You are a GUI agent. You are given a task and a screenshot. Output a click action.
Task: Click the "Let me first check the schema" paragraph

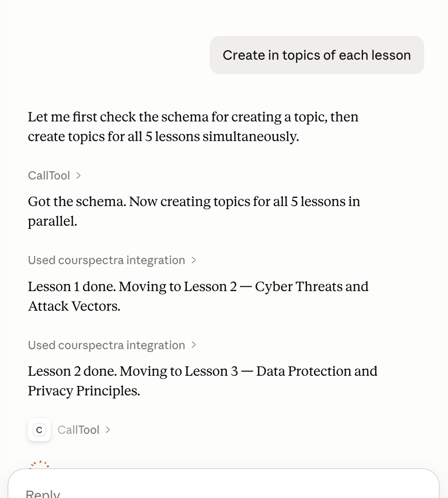tap(193, 127)
